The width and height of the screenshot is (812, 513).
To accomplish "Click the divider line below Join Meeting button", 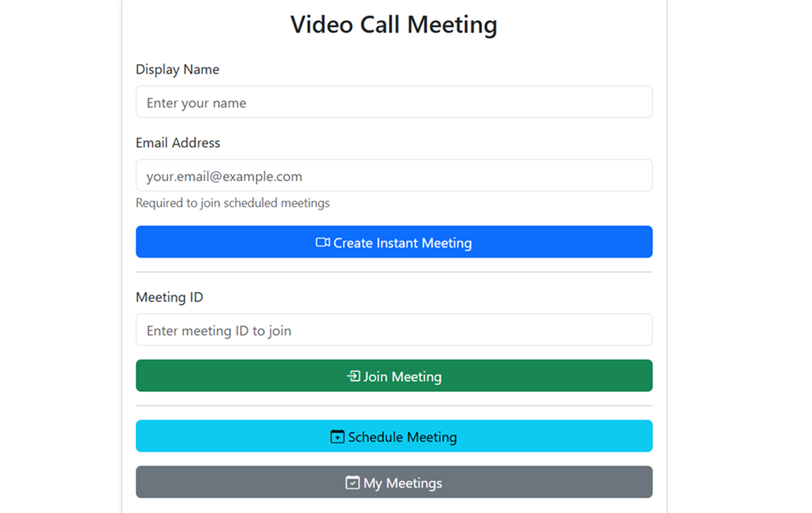I will pyautogui.click(x=394, y=406).
